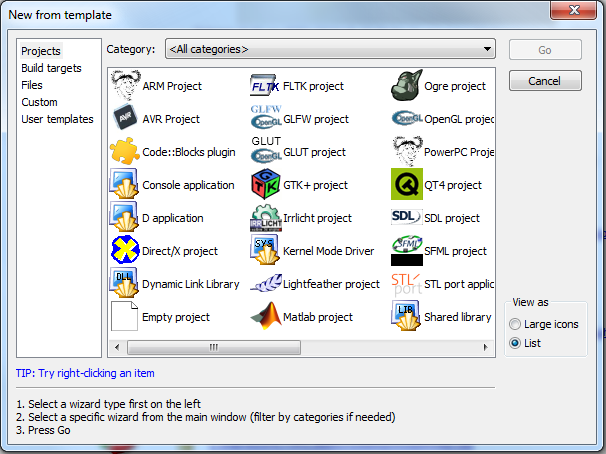Select the QT4 project green icon
Image resolution: width=606 pixels, height=454 pixels.
pyautogui.click(x=407, y=184)
